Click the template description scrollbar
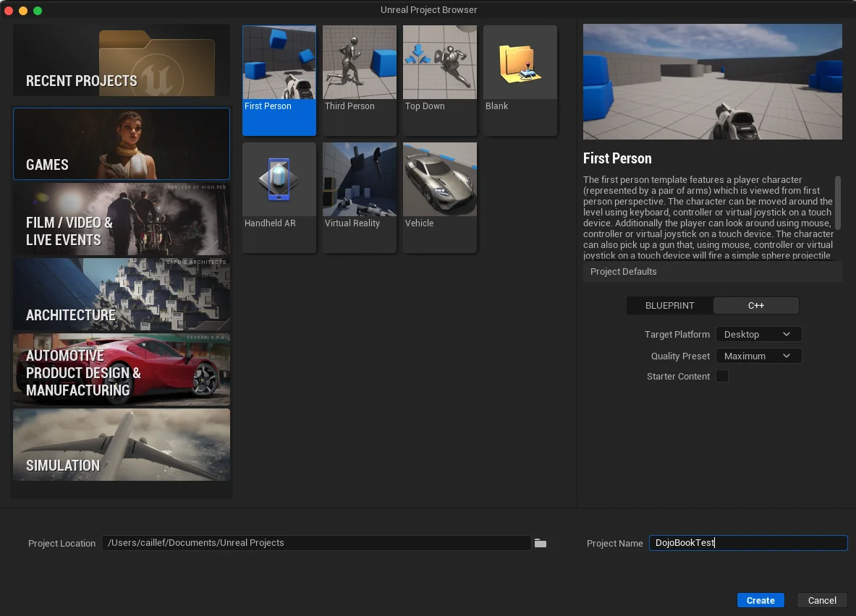856x616 pixels. point(838,202)
